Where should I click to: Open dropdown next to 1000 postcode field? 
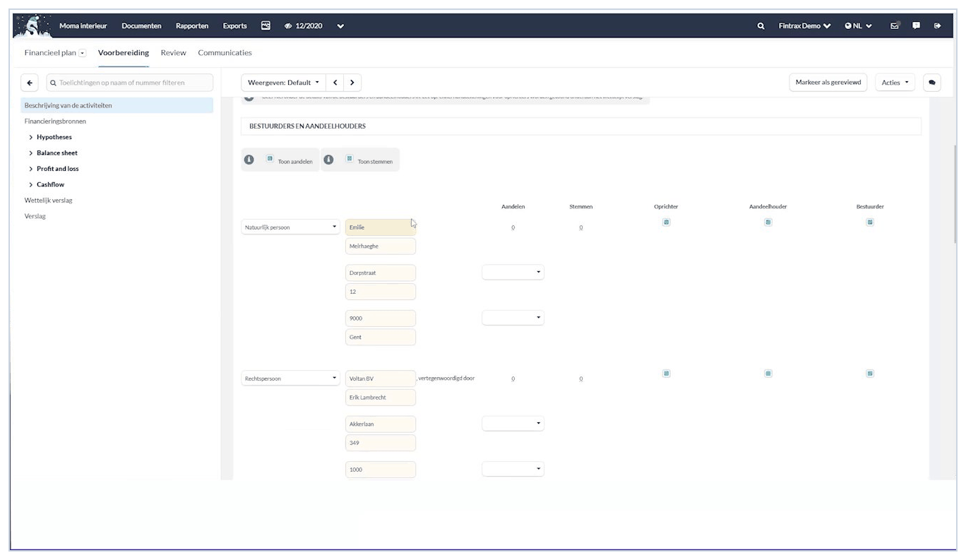(513, 469)
